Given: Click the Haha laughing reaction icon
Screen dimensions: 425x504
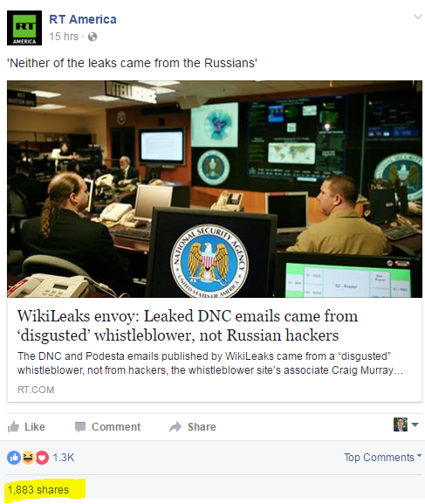Looking at the screenshot, I should pos(28,458).
